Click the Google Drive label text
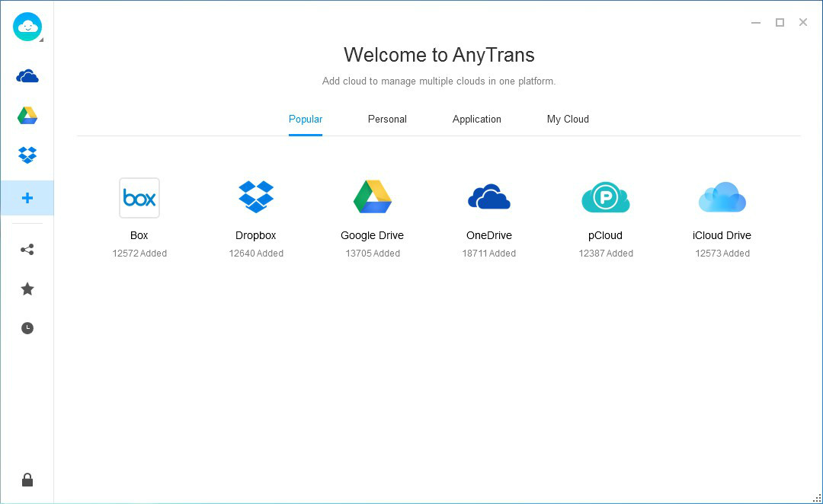Viewport: 823px width, 504px height. pyautogui.click(x=372, y=235)
